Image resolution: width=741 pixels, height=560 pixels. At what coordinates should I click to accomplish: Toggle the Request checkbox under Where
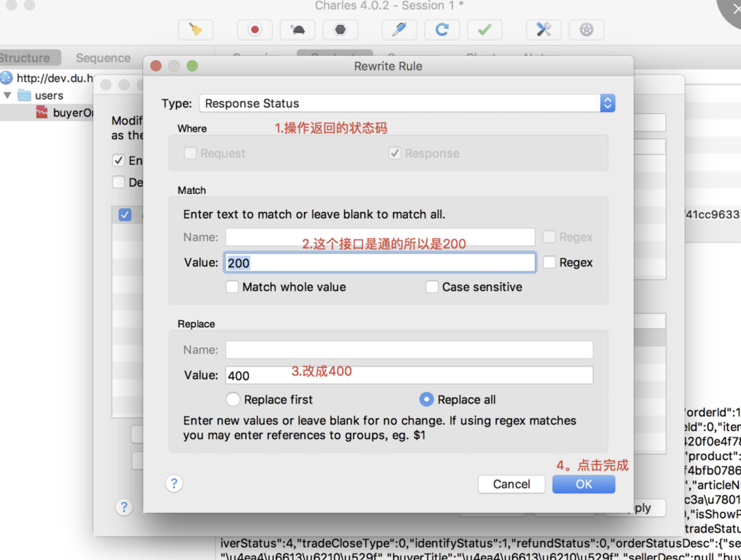point(190,153)
